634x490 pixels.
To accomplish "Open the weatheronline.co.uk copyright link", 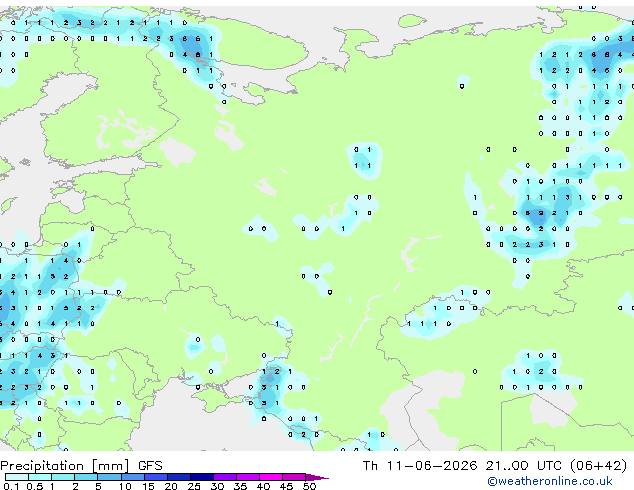I will point(550,481).
